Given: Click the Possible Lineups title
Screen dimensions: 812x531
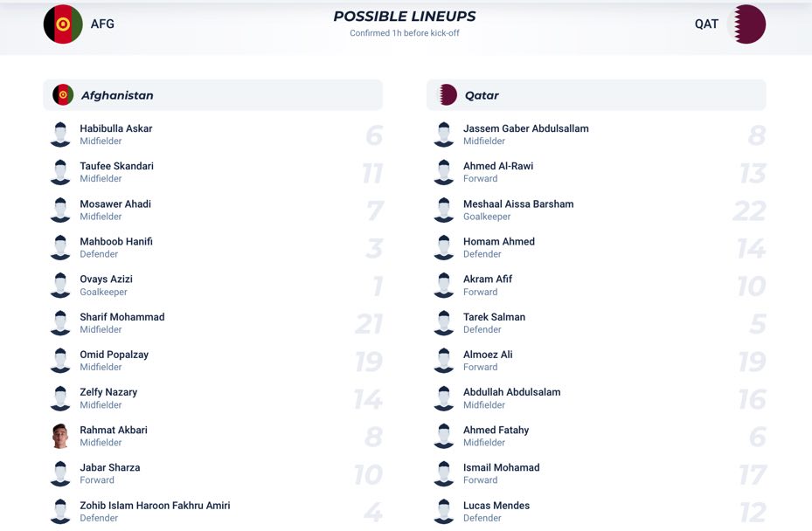Looking at the screenshot, I should 405,17.
